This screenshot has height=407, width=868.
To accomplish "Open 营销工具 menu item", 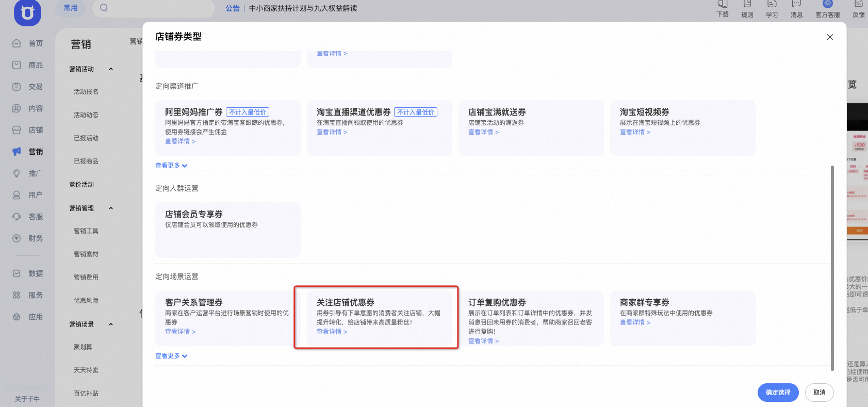I will [86, 231].
